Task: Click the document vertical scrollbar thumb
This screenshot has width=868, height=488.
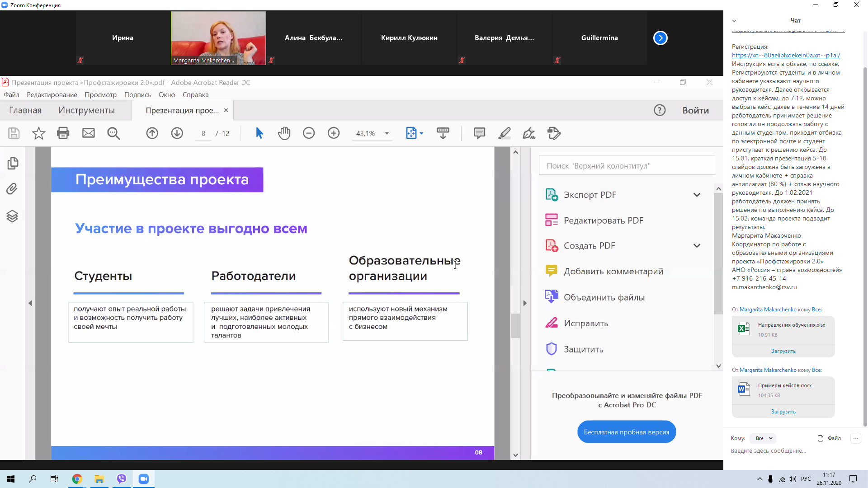Action: pyautogui.click(x=515, y=325)
